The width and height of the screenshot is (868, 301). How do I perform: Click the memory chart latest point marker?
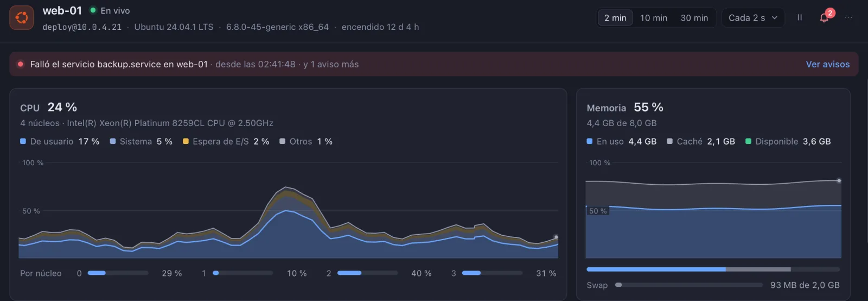click(839, 180)
